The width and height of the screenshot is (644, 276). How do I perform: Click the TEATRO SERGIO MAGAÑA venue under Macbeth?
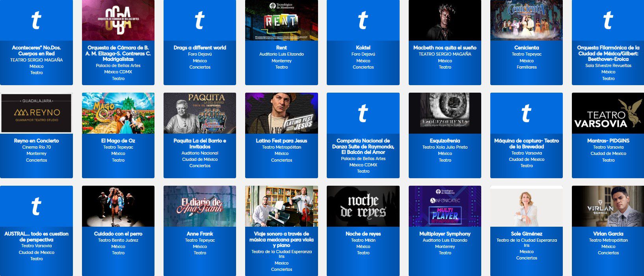coord(445,54)
